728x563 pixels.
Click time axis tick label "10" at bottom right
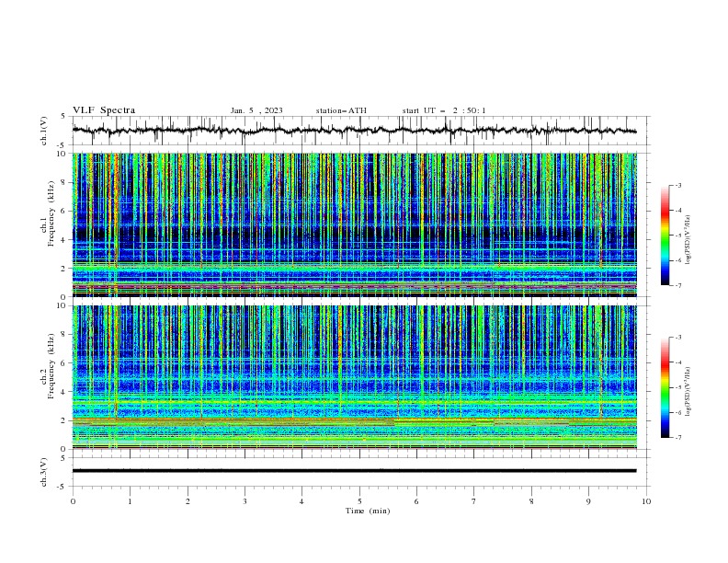646,501
